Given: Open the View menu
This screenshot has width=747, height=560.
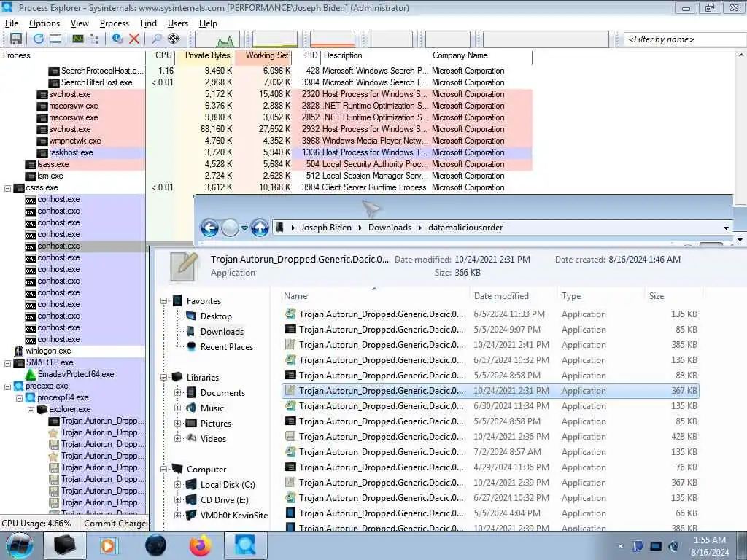Looking at the screenshot, I should (x=80, y=23).
